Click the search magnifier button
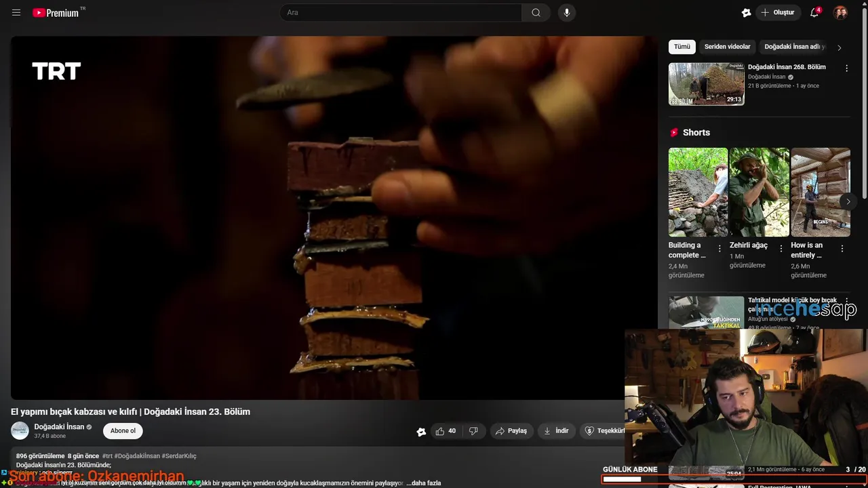The height and width of the screenshot is (488, 868). tap(536, 13)
